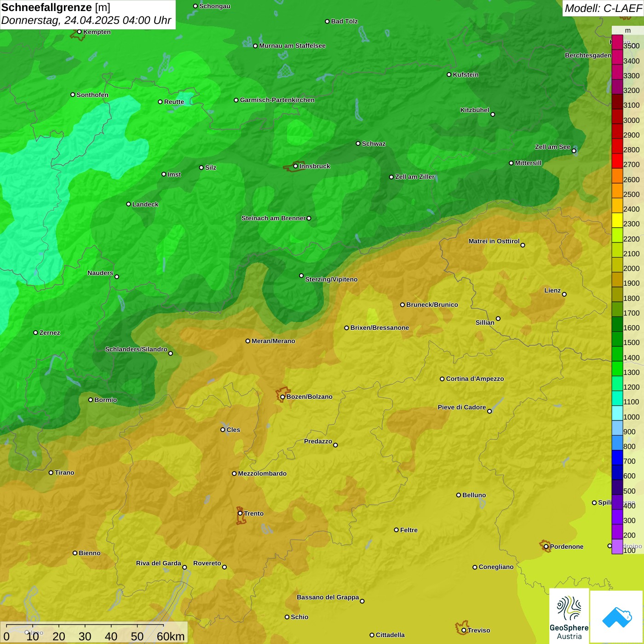Viewport: 644px width, 644px height.
Task: Click the Bassano del Grappa dot
Action: click(362, 601)
